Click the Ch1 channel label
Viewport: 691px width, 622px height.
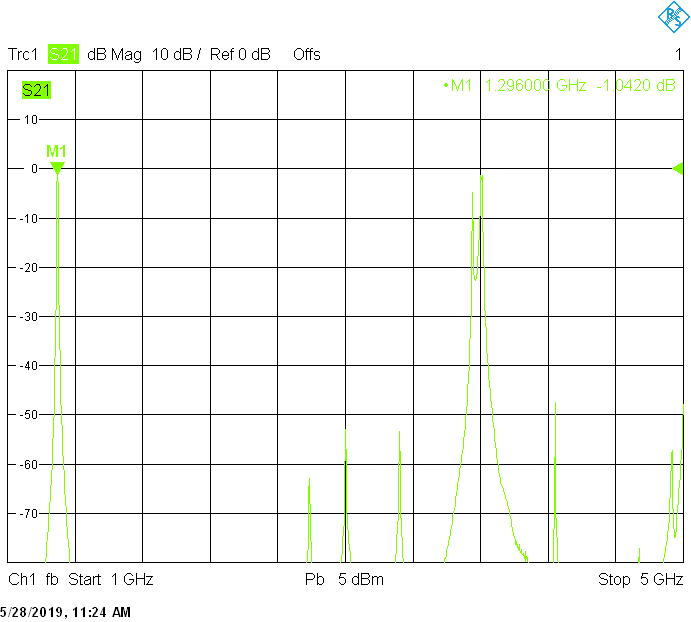tap(21, 580)
